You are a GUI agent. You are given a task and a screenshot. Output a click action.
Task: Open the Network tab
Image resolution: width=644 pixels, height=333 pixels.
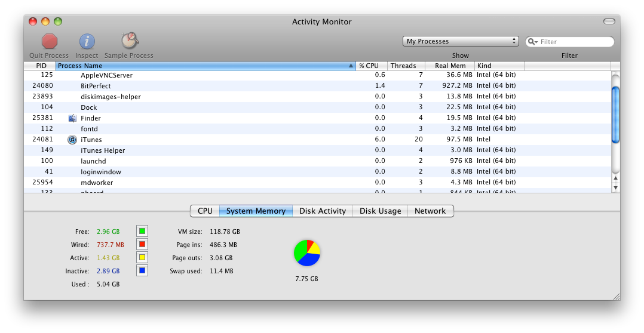(x=430, y=211)
